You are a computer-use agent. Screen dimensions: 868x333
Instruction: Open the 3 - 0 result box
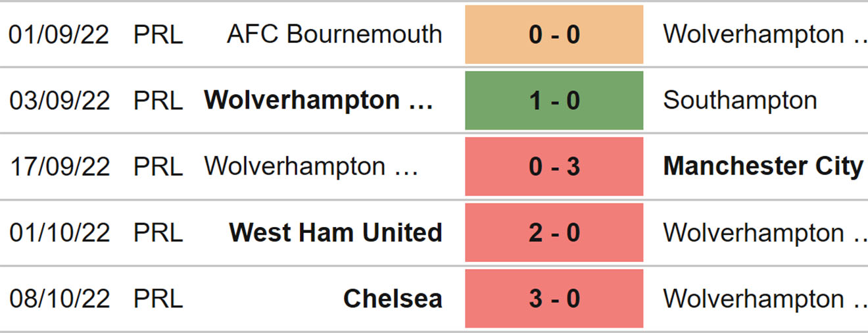click(x=554, y=299)
